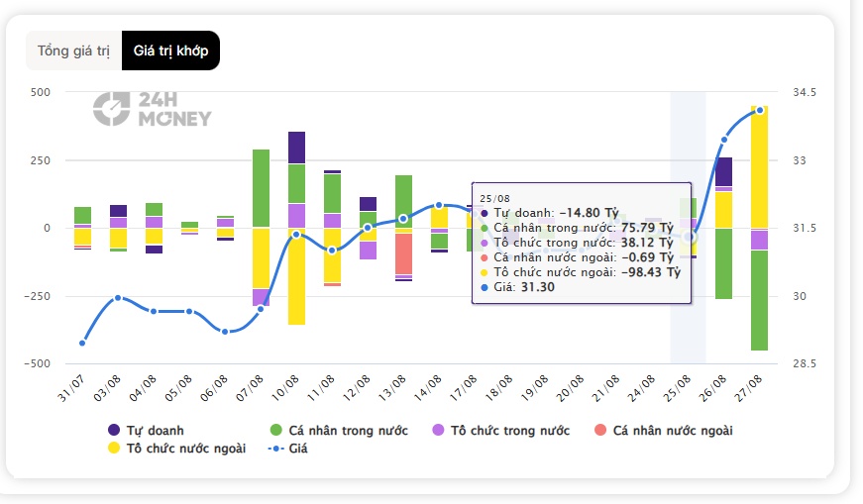This screenshot has height=504, width=863.
Task: Toggle the Tự doanh legend series
Action: (x=146, y=431)
